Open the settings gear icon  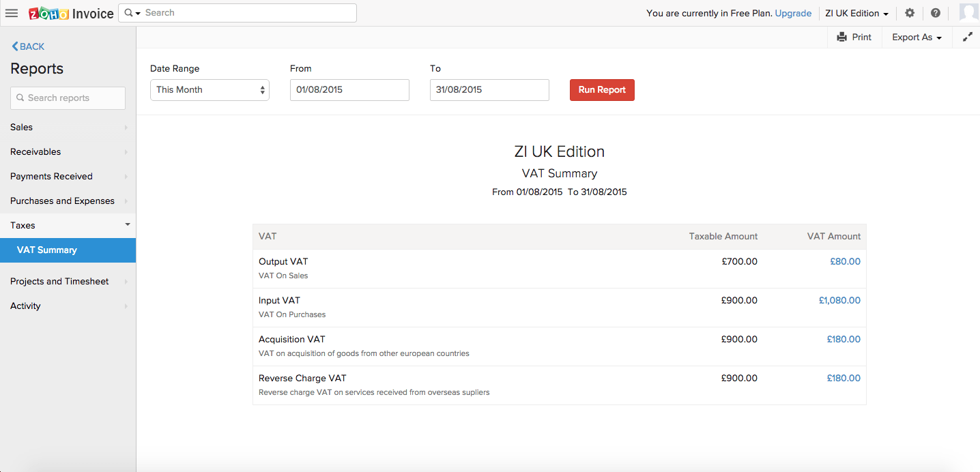910,13
